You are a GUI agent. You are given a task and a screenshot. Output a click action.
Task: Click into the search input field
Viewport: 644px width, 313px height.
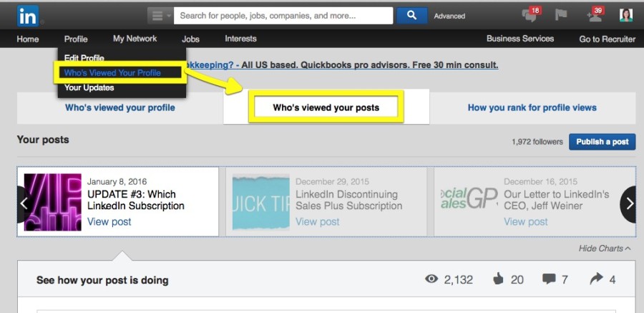click(x=283, y=16)
